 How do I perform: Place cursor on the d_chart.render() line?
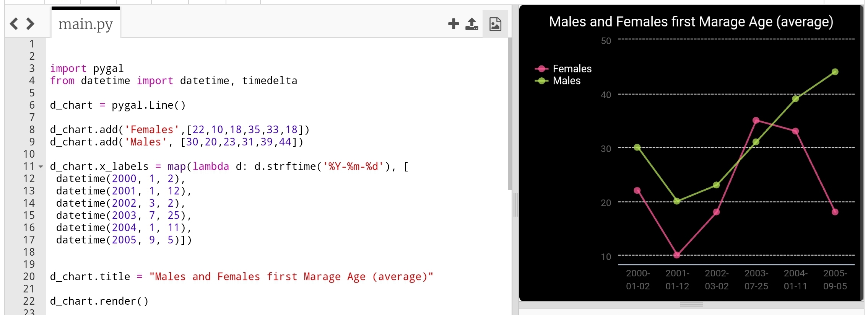[x=99, y=301]
